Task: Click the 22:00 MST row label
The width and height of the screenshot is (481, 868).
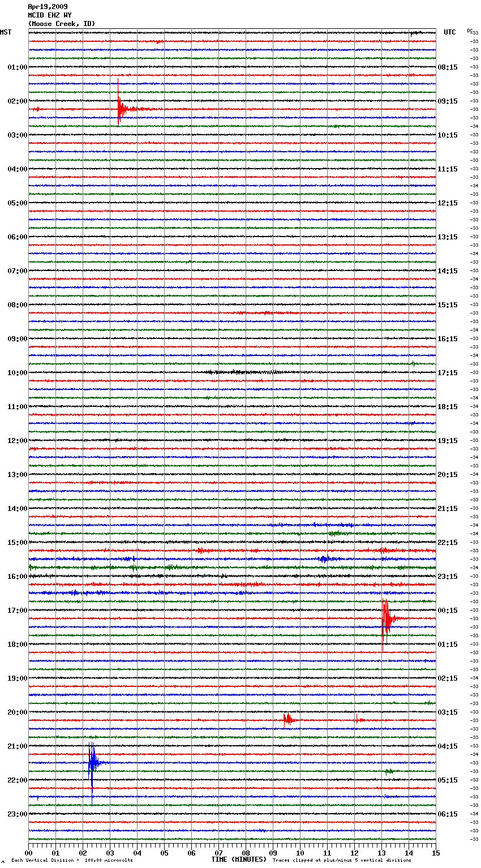Action: (18, 780)
